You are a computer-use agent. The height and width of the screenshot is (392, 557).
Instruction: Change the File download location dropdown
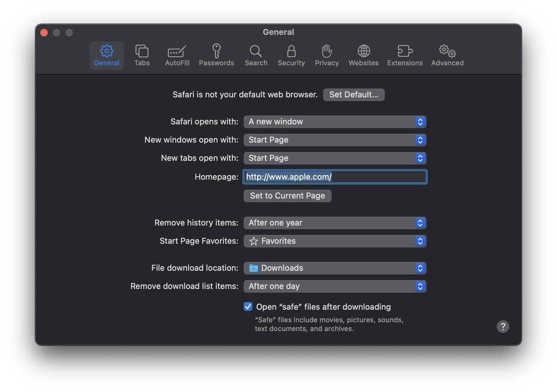click(x=335, y=268)
